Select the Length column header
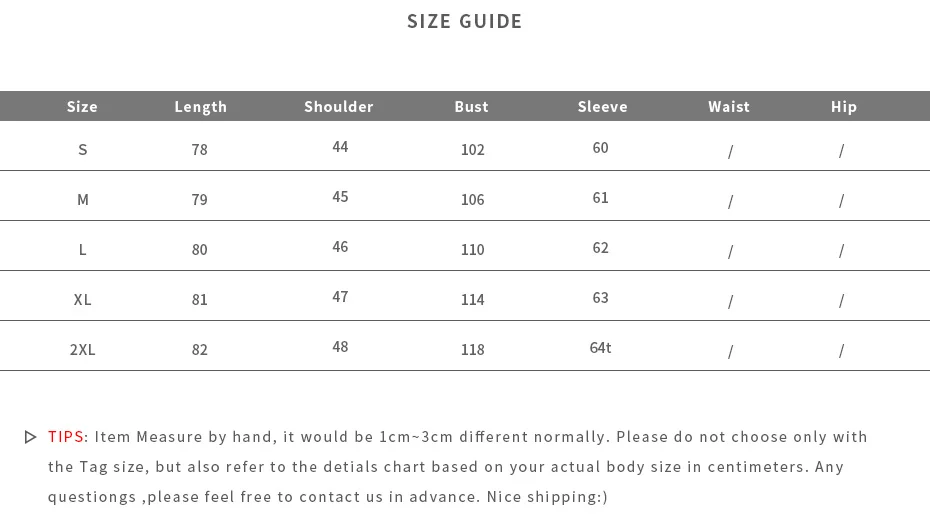The width and height of the screenshot is (930, 520). coord(200,107)
